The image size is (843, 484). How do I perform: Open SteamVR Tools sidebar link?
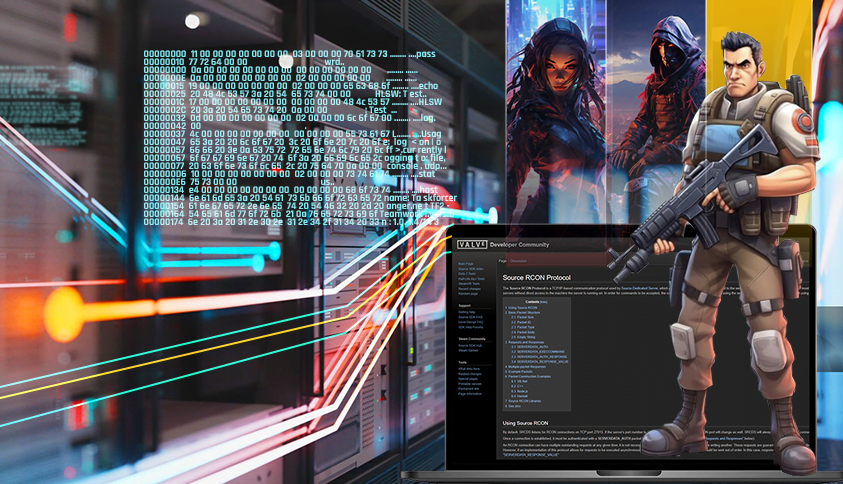pyautogui.click(x=469, y=283)
